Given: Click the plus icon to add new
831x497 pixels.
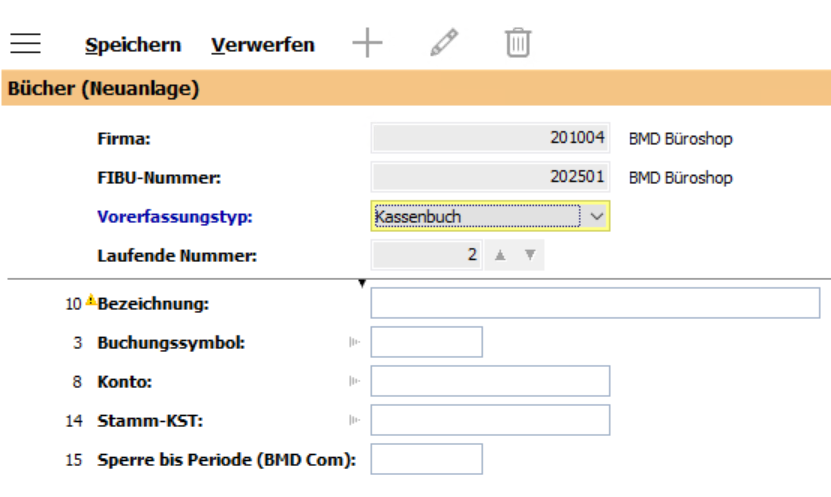Looking at the screenshot, I should pyautogui.click(x=368, y=43).
